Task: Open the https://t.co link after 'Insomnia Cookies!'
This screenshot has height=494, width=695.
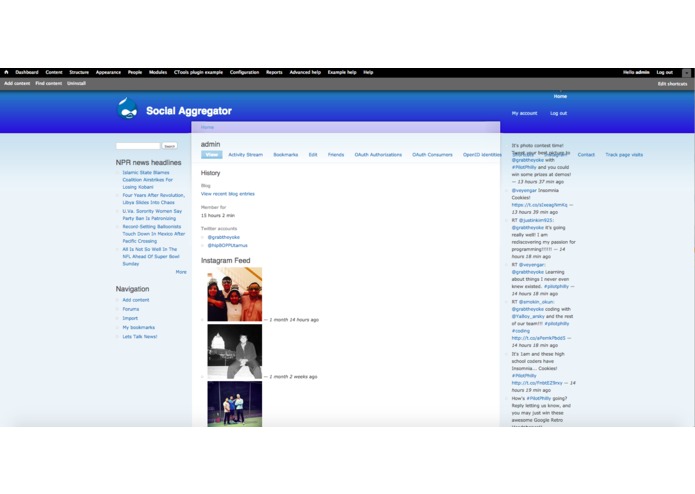Action: point(539,205)
